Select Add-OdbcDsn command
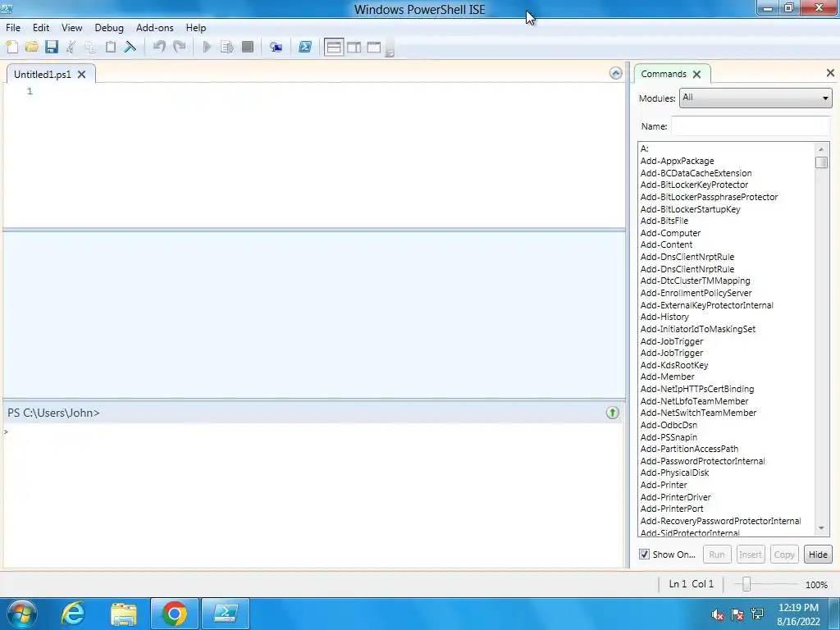Screen dimensions: 840x630 [669, 425]
